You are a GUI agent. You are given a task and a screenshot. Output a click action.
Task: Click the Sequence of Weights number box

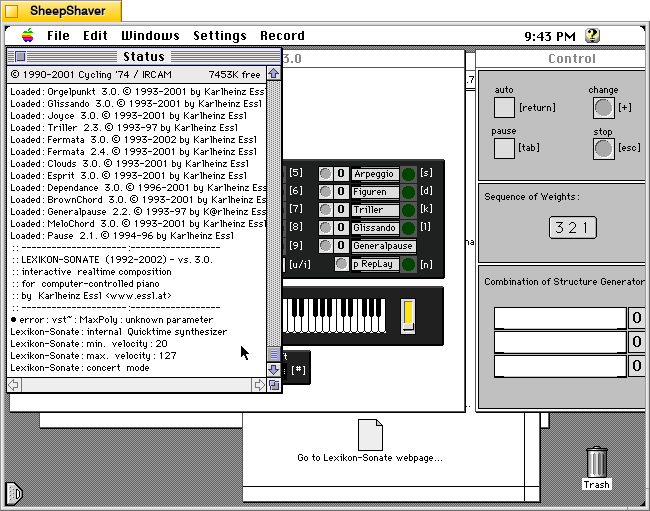[x=572, y=228]
